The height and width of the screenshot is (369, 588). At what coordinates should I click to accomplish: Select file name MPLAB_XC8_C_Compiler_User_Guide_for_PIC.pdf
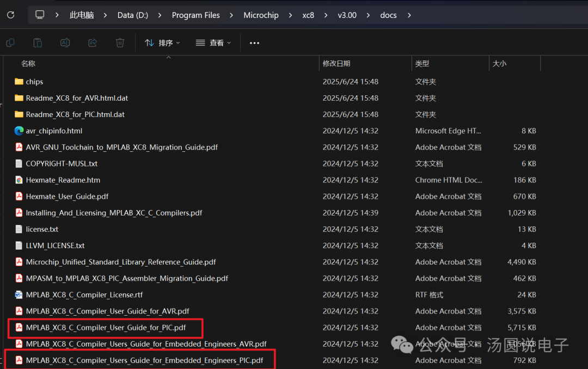106,328
